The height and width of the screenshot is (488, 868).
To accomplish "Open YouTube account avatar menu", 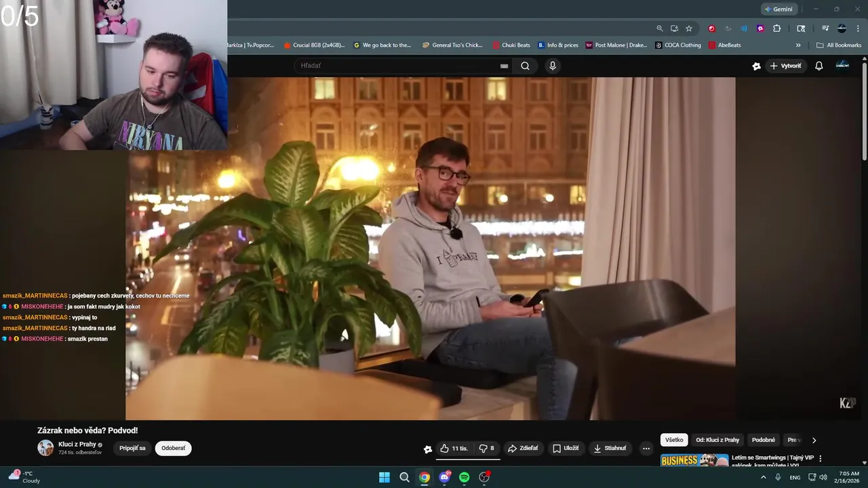I will pos(842,65).
